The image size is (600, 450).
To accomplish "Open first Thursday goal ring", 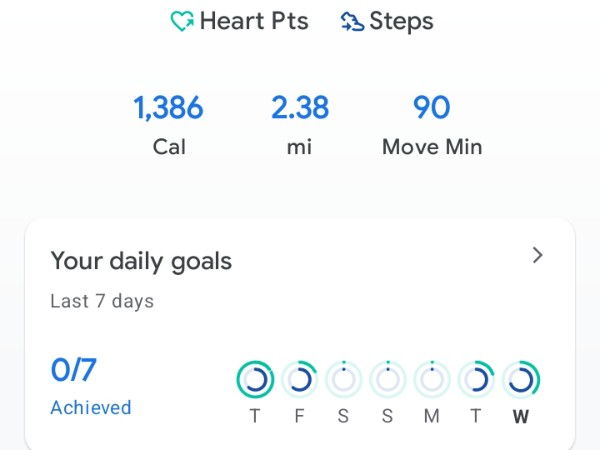I will 255,380.
